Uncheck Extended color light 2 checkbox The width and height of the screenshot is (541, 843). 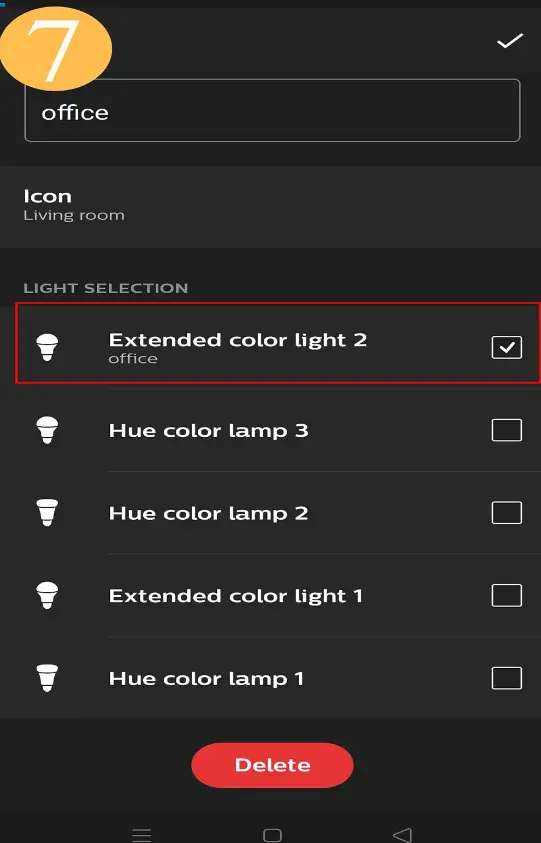click(507, 347)
